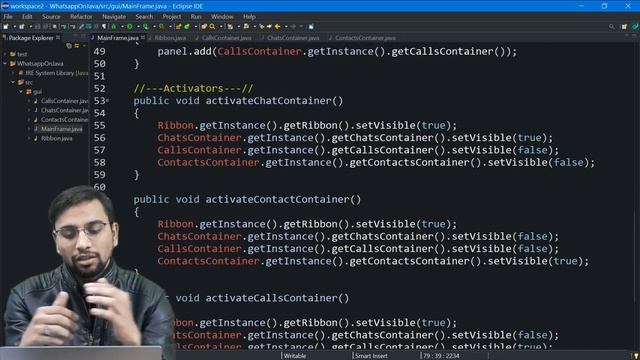
Task: Click the top-right Quick Access search icon
Action: [611, 27]
